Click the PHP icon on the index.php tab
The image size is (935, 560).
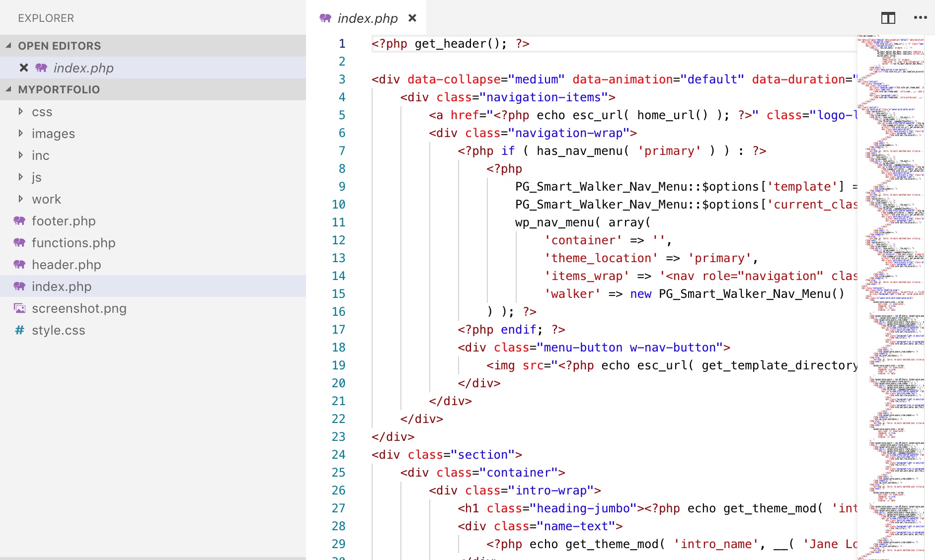[326, 18]
